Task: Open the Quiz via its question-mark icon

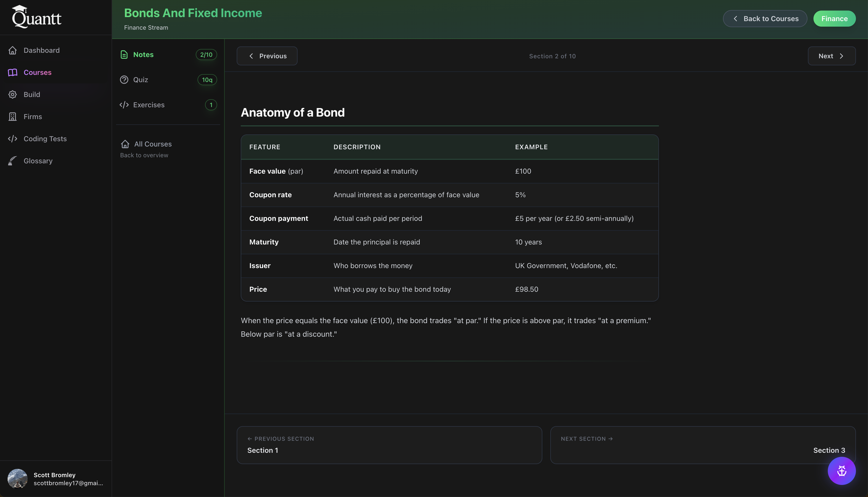Action: [124, 80]
